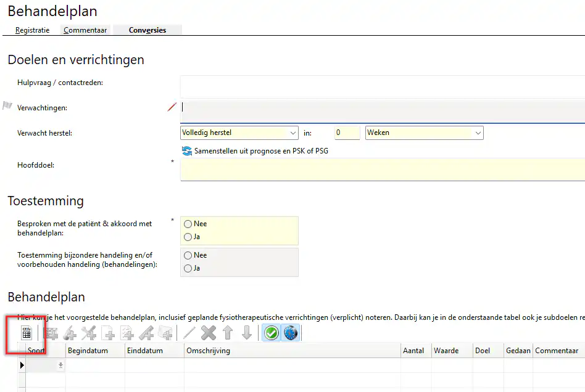Image resolution: width=585 pixels, height=392 pixels.
Task: Select Ja for toestemming bijzondere handeling
Action: tap(188, 268)
